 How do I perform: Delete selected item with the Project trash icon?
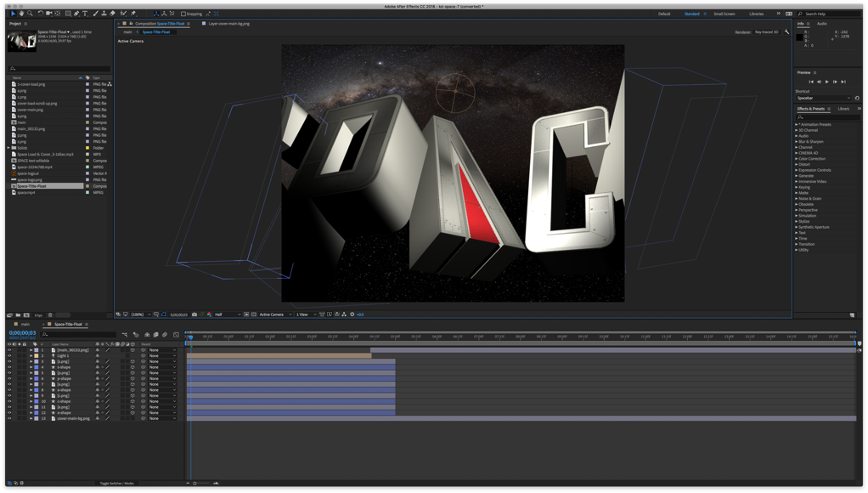click(x=50, y=315)
